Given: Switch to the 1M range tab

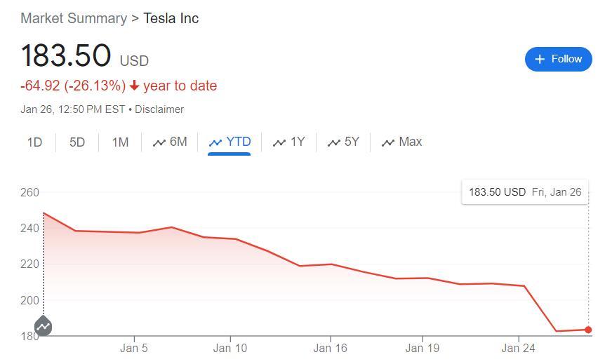Looking at the screenshot, I should click(x=120, y=142).
